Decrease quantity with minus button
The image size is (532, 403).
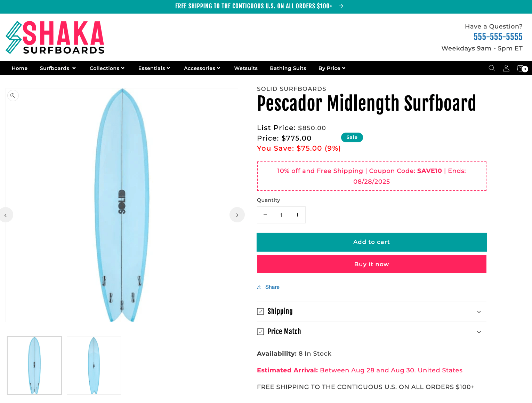pyautogui.click(x=265, y=215)
